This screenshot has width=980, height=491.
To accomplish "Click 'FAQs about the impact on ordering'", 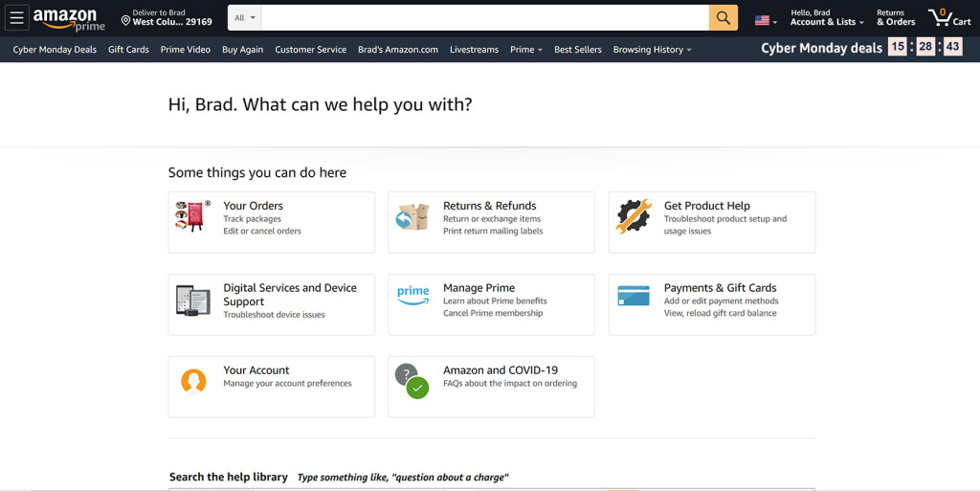I will pyautogui.click(x=510, y=384).
